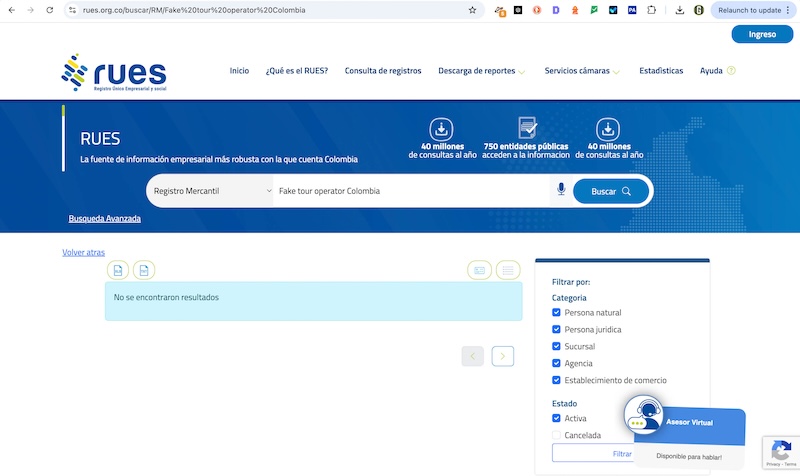Export results with the XLS file icon

(118, 270)
